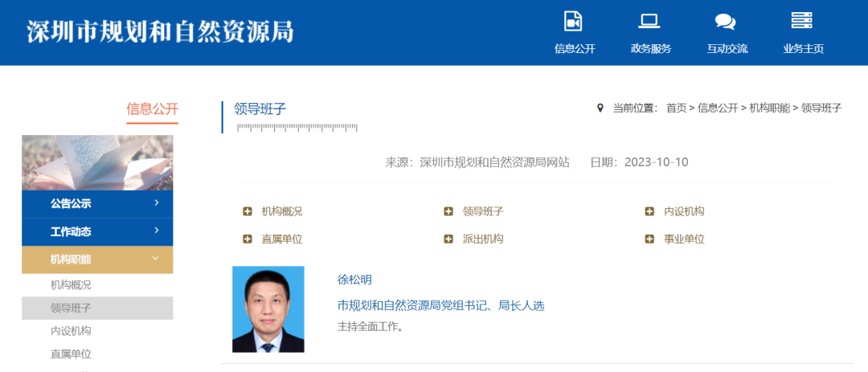The image size is (868, 372).
Task: Collapse 机构职能 sidebar chevron
Action: coord(156,259)
